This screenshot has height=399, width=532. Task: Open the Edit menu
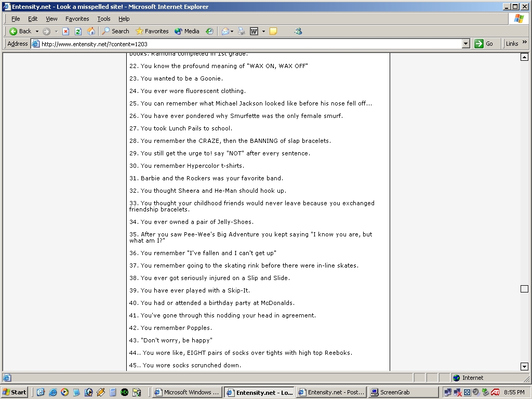33,19
